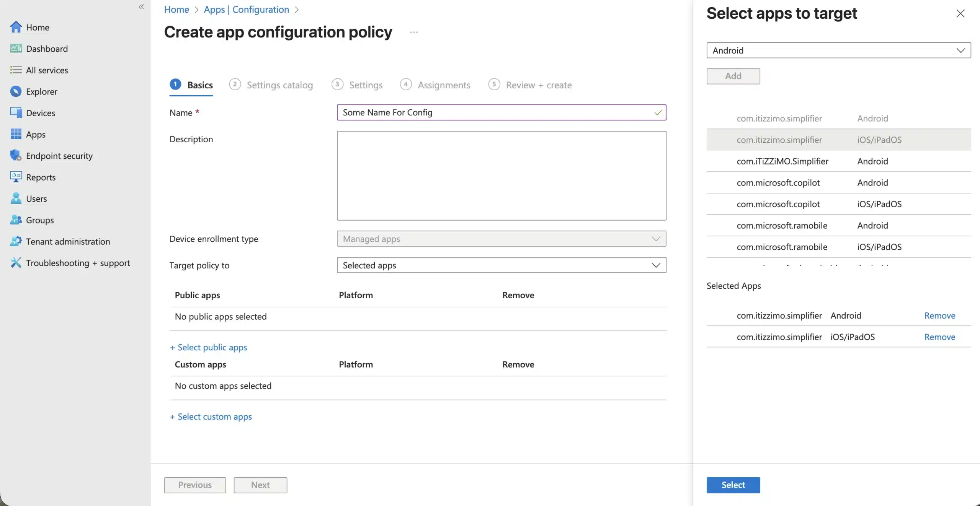Screen dimensions: 980x506
Task: Remove the iOS/iPadOS com.itizzimo.simplifier selected app
Action: click(x=939, y=337)
